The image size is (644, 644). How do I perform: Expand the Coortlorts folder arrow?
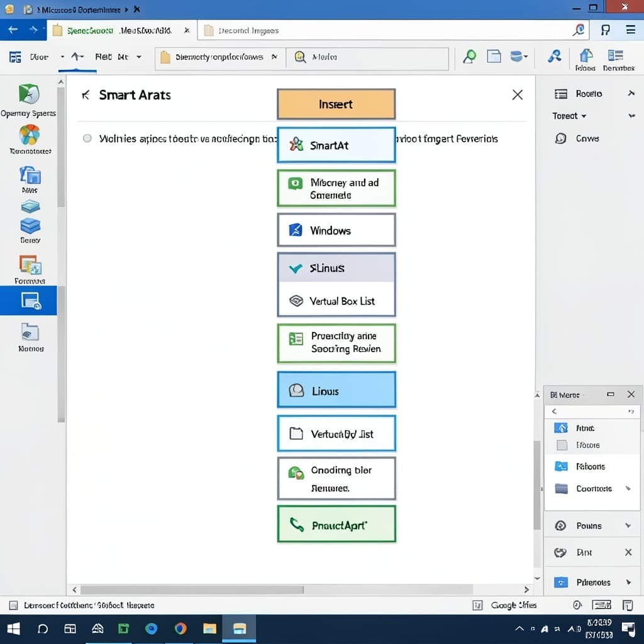(628, 488)
